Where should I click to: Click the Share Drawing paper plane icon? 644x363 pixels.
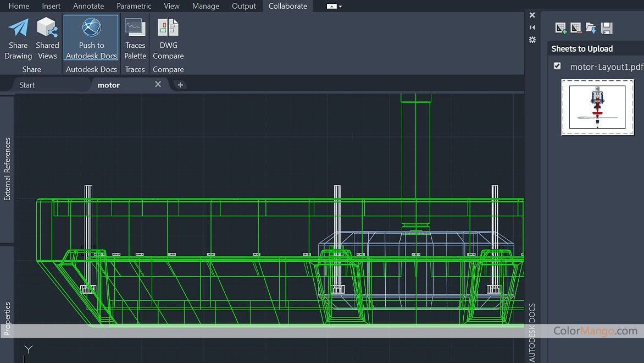click(x=18, y=28)
